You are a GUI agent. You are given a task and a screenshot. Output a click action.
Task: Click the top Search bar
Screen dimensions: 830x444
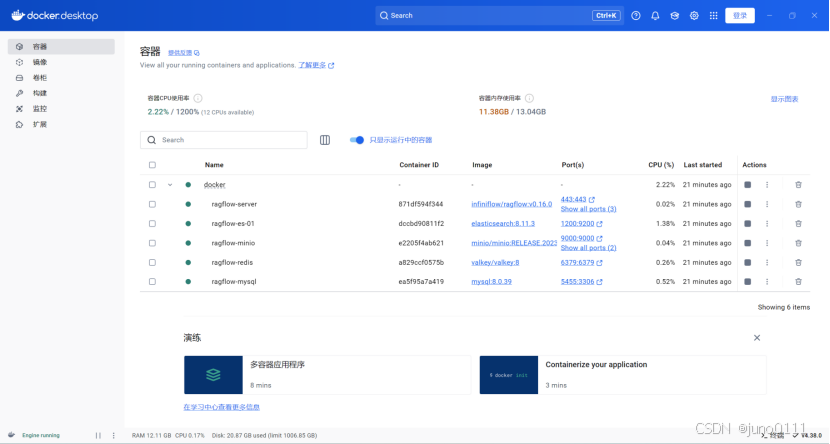[x=499, y=15]
